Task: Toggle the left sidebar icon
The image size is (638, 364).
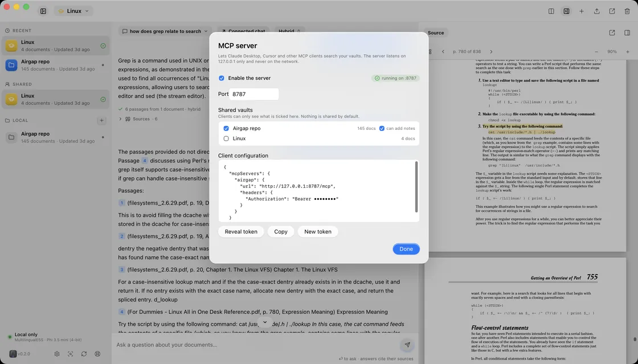Action: click(43, 11)
